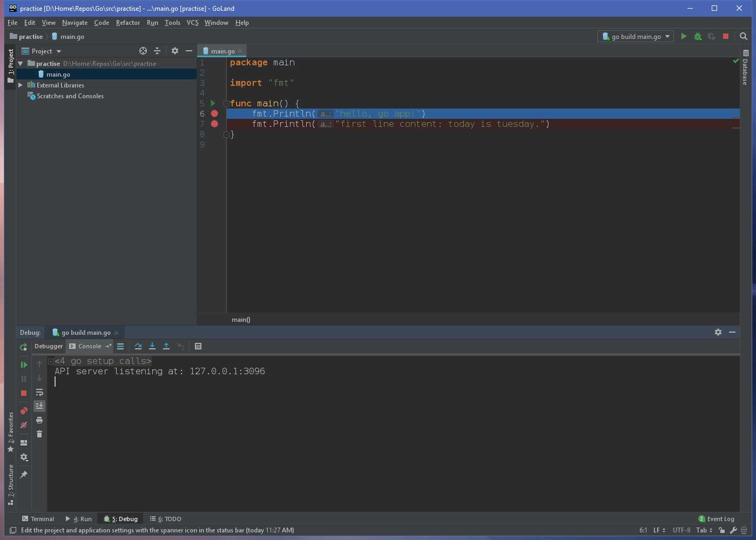Screen dimensions: 756x540
Task: Open the Terminal tool window button
Action: (38, 519)
